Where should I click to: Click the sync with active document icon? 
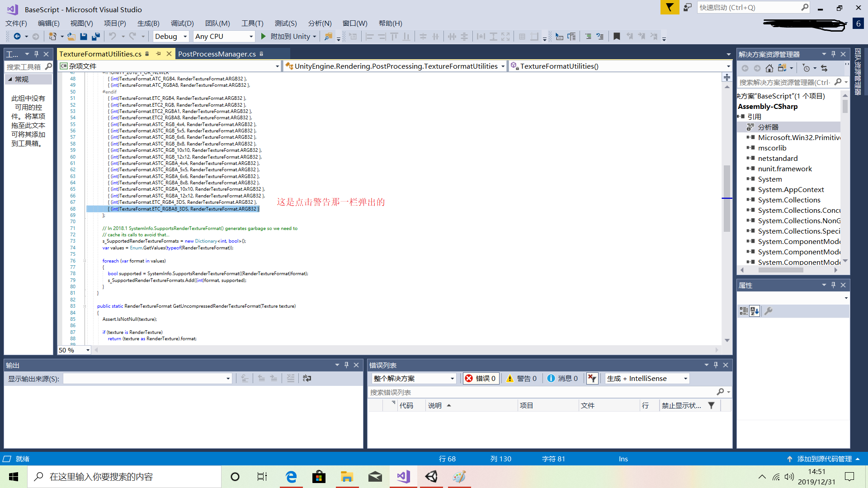tap(824, 68)
